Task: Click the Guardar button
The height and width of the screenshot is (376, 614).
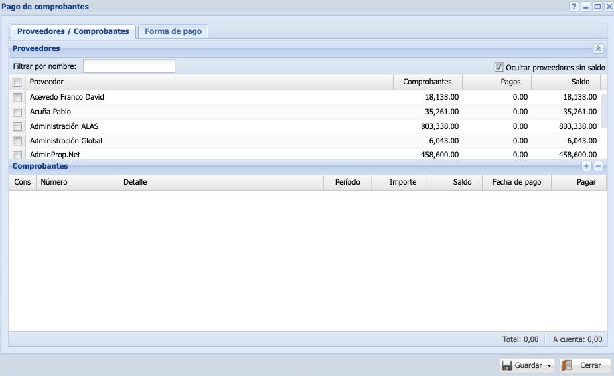Action: click(527, 365)
